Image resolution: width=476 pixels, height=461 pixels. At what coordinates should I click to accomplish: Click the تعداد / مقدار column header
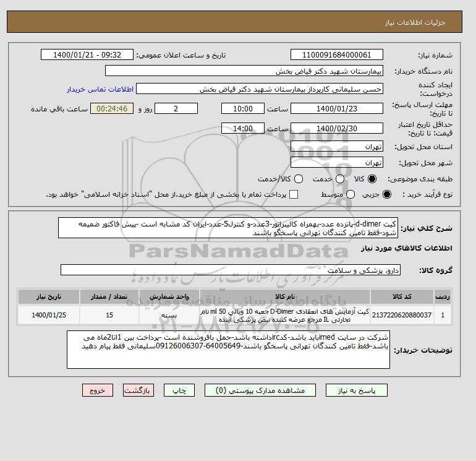(x=109, y=296)
